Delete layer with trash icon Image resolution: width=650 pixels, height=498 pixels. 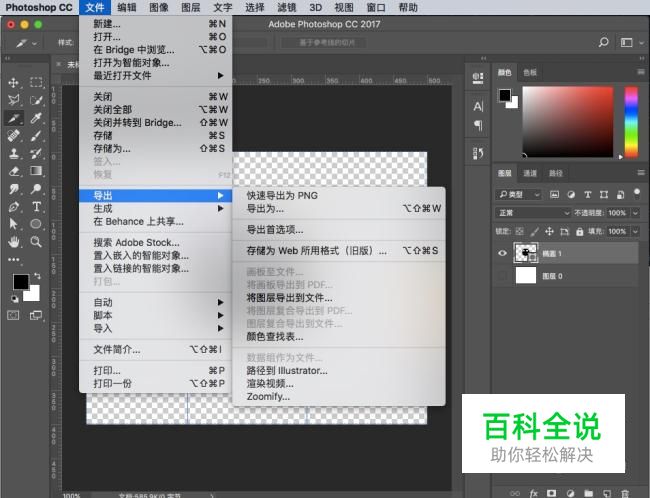point(625,493)
